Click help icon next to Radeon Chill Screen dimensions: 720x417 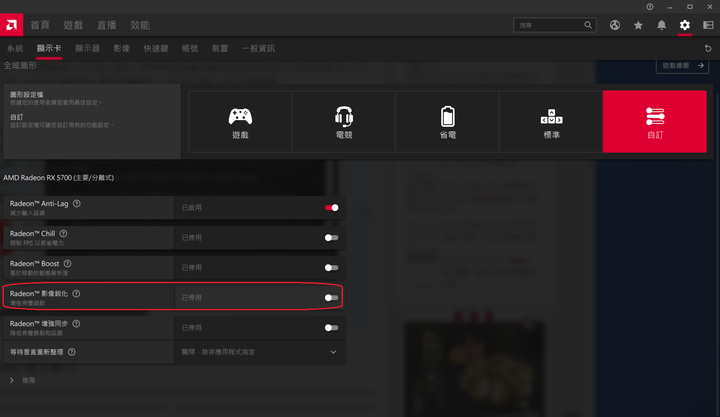(63, 233)
